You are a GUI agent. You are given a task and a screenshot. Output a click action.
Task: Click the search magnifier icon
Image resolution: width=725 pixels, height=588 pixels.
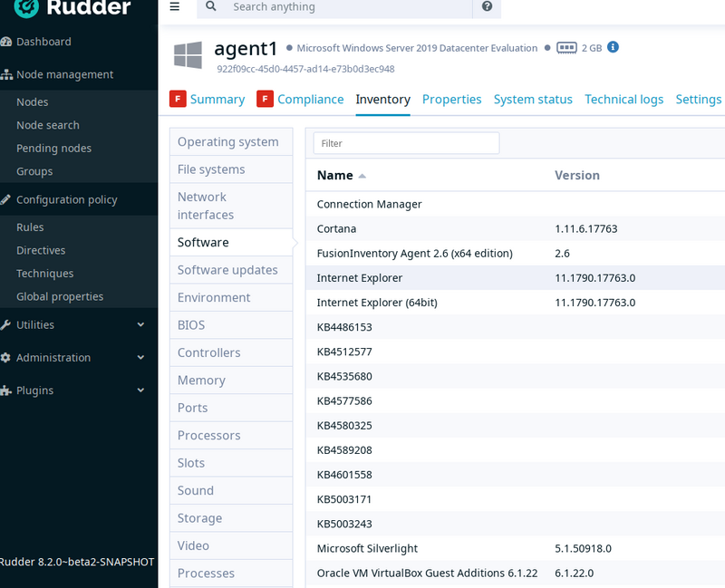point(211,6)
